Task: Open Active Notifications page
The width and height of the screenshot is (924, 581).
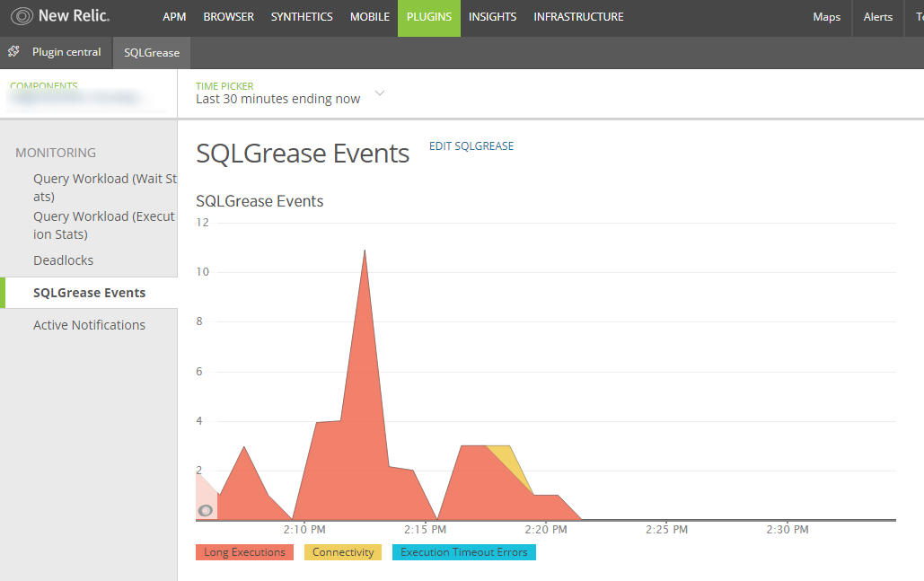Action: coord(89,325)
